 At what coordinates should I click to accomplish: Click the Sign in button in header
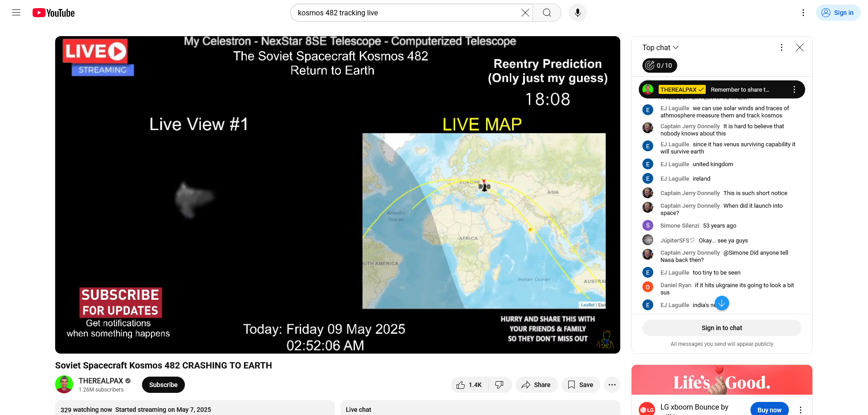tap(838, 13)
